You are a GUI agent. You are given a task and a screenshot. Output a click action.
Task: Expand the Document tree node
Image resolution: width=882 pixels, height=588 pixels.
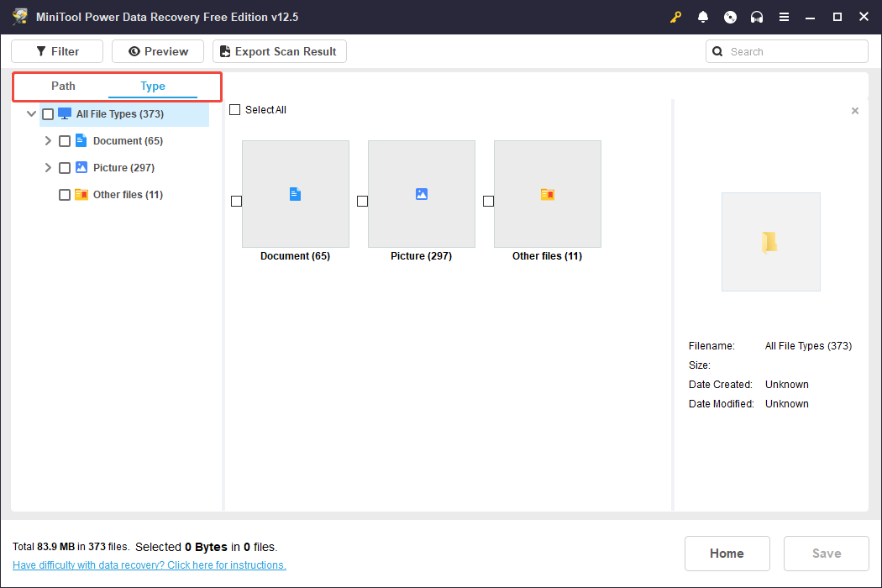(48, 141)
